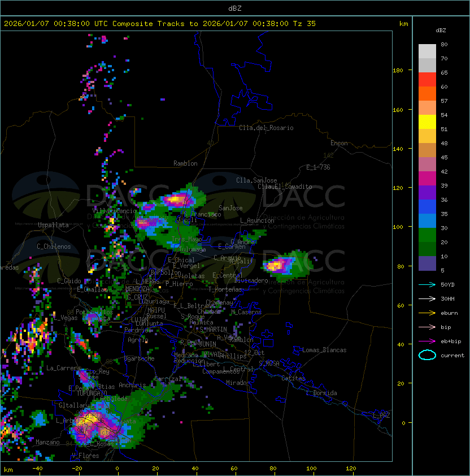
Task: Click the 180 km axis tick label
Action: tap(398, 70)
